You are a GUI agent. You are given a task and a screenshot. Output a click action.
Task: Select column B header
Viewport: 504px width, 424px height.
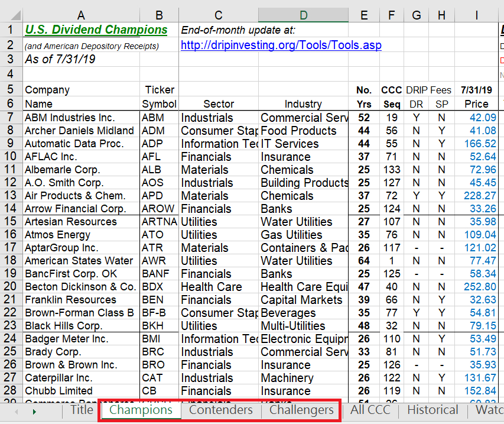click(159, 15)
